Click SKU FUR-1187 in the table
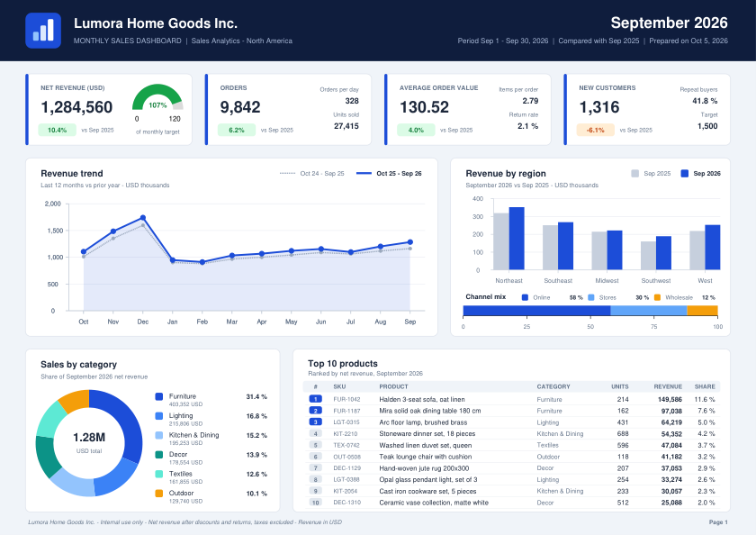Screen dimensions: 756x535 (346, 411)
